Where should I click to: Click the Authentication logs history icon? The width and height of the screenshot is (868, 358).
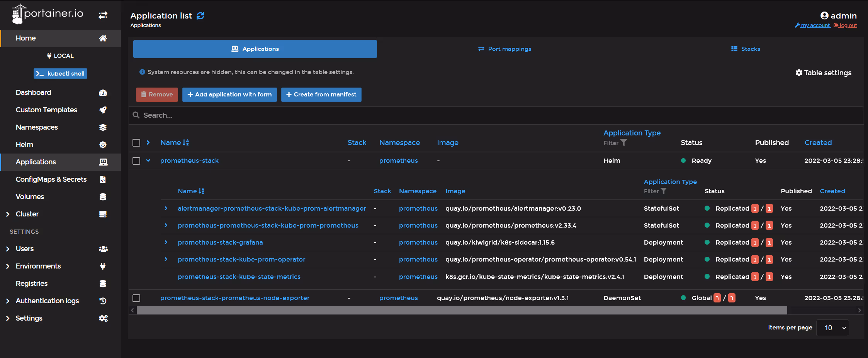click(x=103, y=301)
